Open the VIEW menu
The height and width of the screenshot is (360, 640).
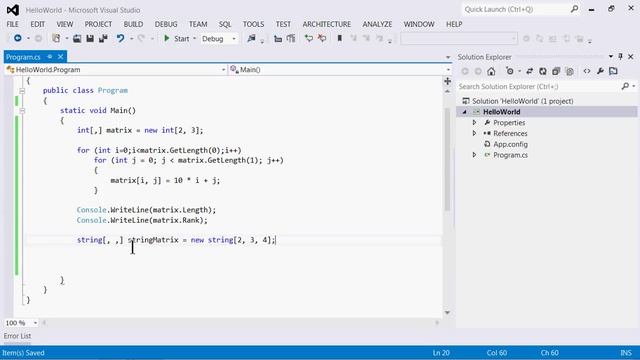65,24
